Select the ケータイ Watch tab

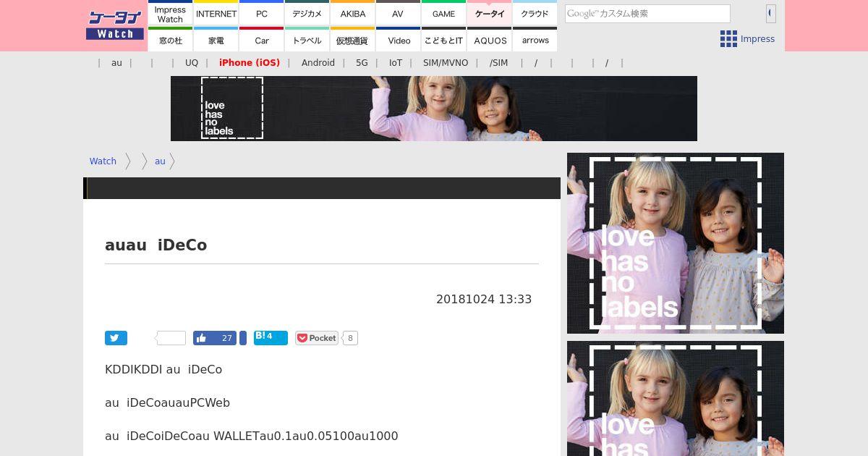(489, 14)
